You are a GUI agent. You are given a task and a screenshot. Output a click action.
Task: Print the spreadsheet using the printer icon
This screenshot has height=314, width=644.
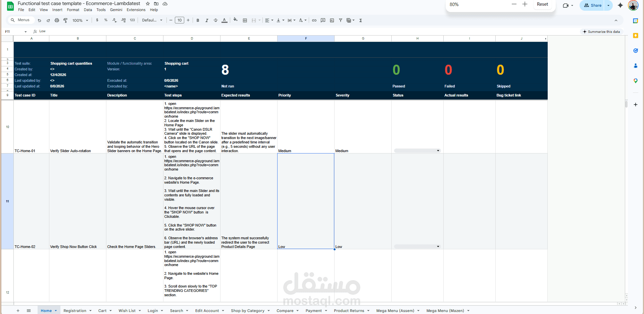pyautogui.click(x=57, y=20)
